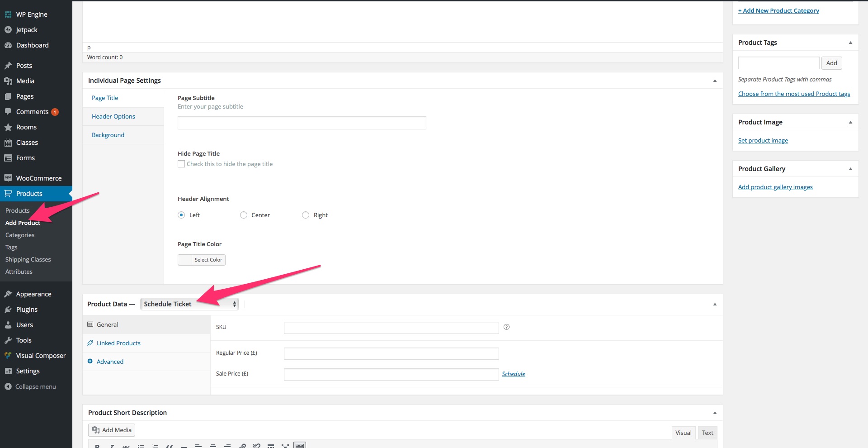Focus the Product Tags text field

pos(778,63)
